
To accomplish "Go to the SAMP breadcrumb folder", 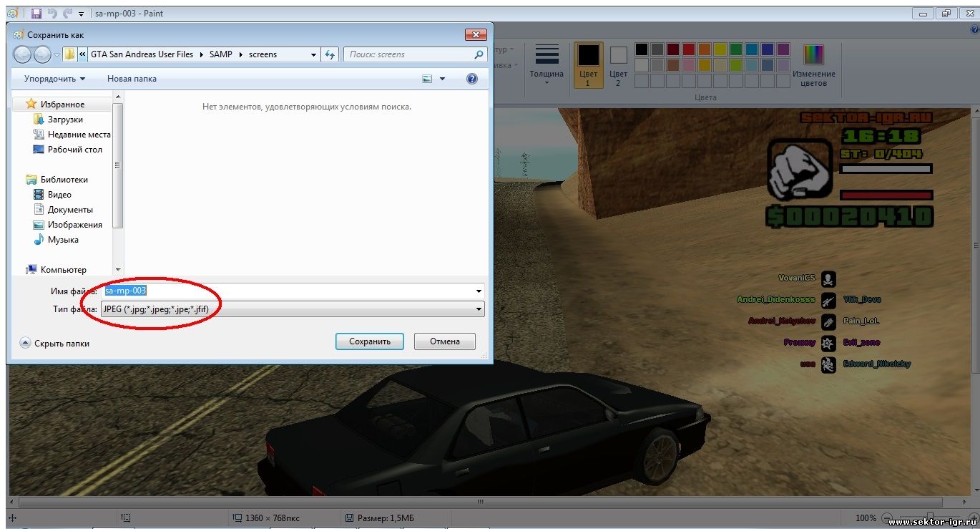I will (221, 54).
